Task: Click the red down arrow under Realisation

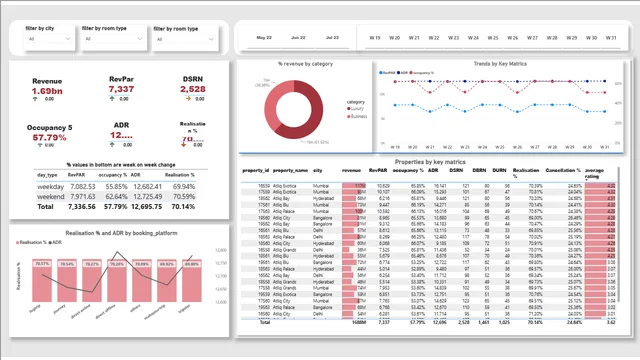Action: click(184, 144)
